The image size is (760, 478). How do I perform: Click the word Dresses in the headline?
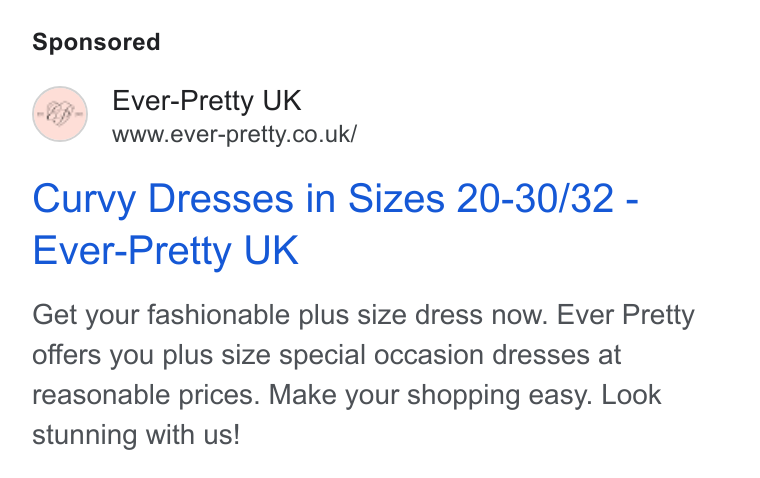[221, 199]
